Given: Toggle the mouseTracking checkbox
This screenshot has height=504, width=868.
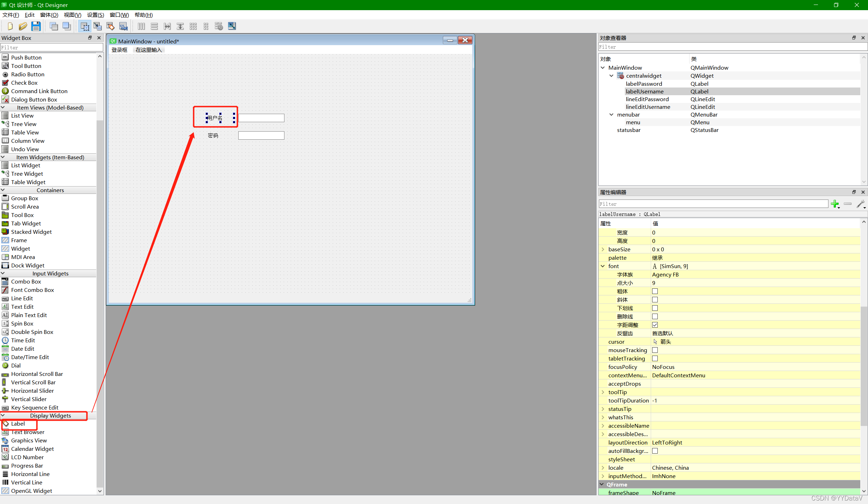Looking at the screenshot, I should [x=655, y=350].
